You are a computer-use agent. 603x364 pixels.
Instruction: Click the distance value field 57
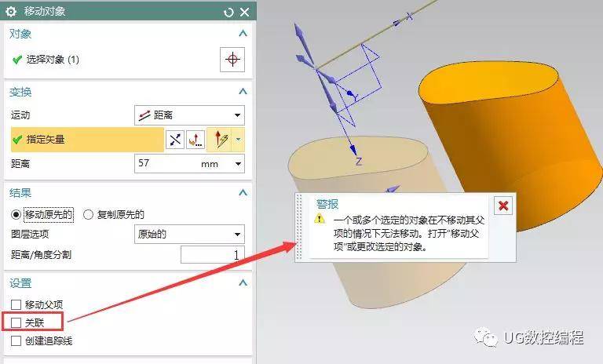(166, 164)
